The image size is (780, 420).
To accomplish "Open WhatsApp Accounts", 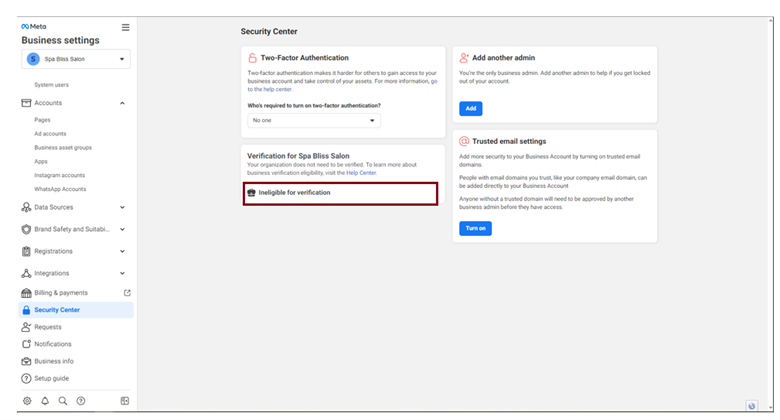I will (x=60, y=189).
